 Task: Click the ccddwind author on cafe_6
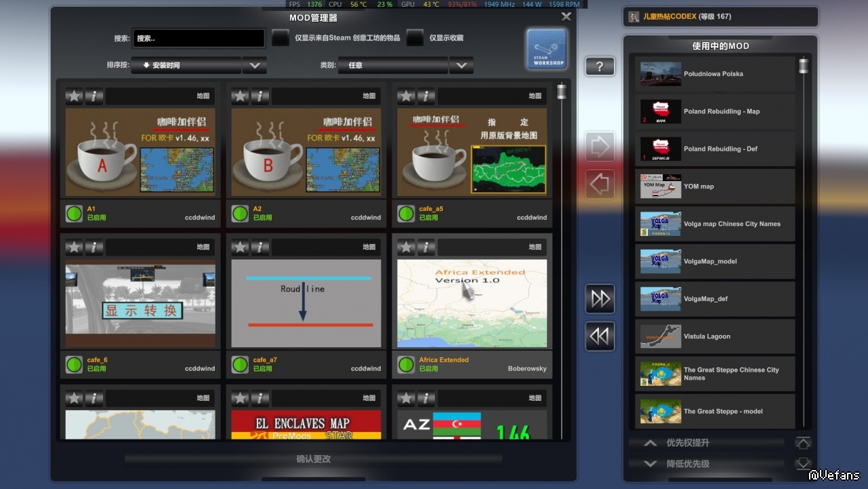coord(200,369)
